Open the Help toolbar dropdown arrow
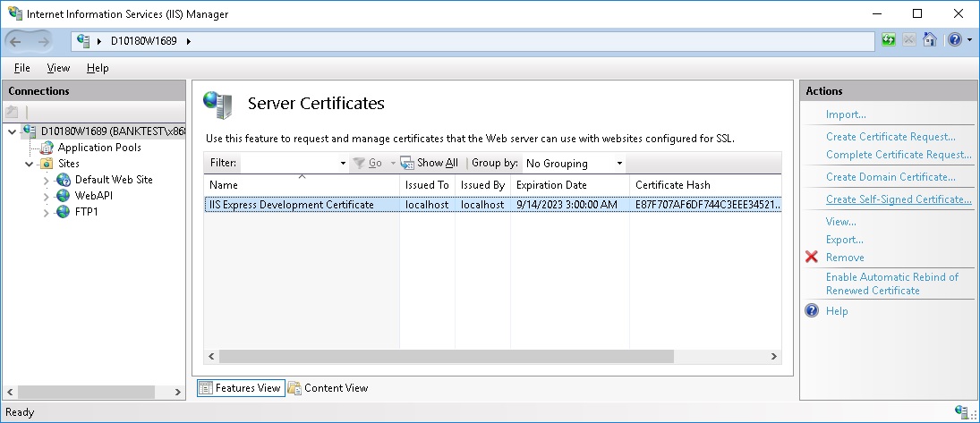 969,40
